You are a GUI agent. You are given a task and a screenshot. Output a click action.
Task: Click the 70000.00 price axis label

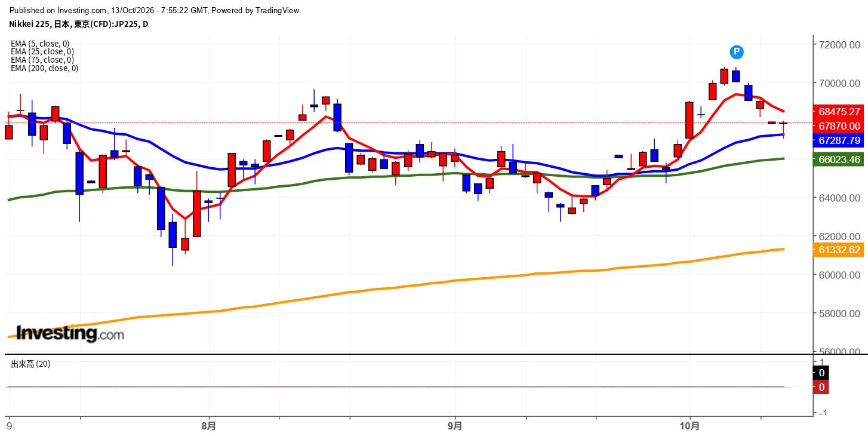(839, 83)
